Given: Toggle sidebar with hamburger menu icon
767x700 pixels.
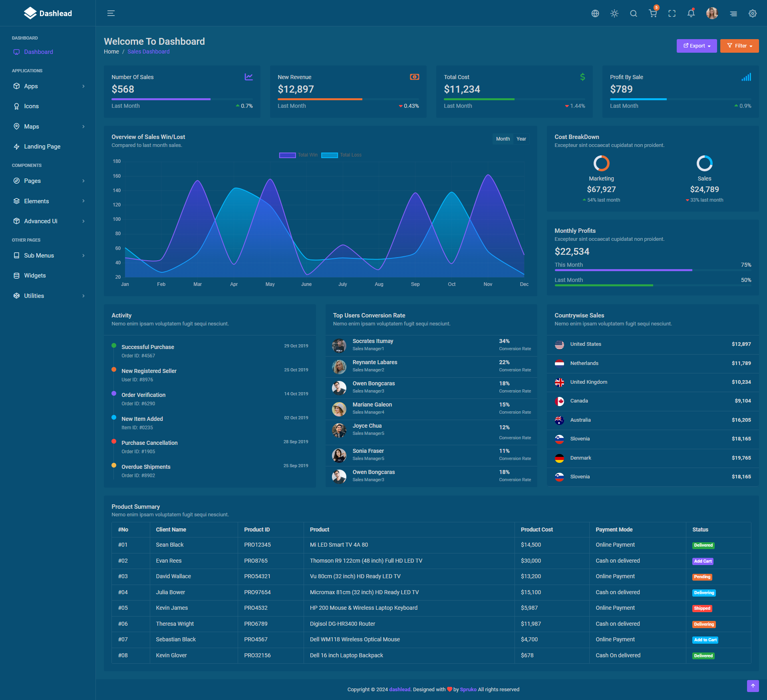Looking at the screenshot, I should [x=111, y=14].
